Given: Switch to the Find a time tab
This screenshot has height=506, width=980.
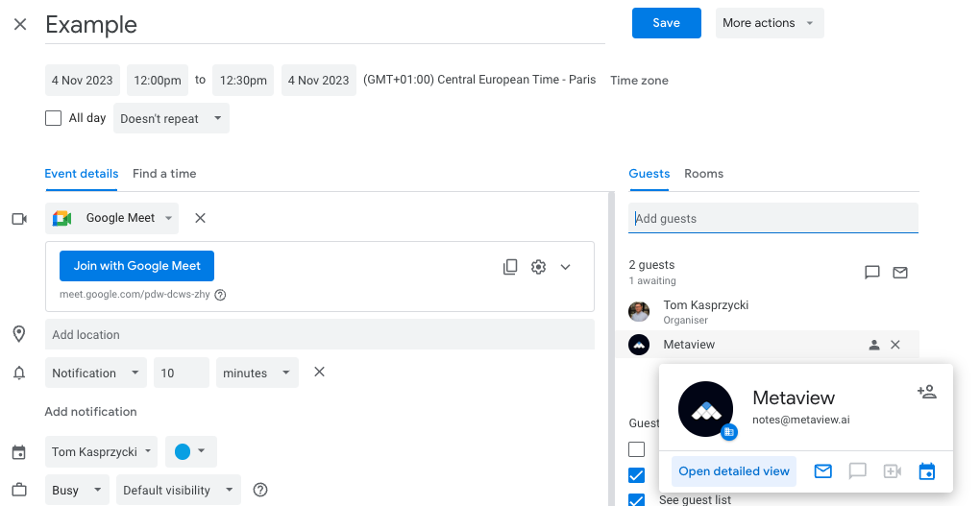Looking at the screenshot, I should 164,174.
